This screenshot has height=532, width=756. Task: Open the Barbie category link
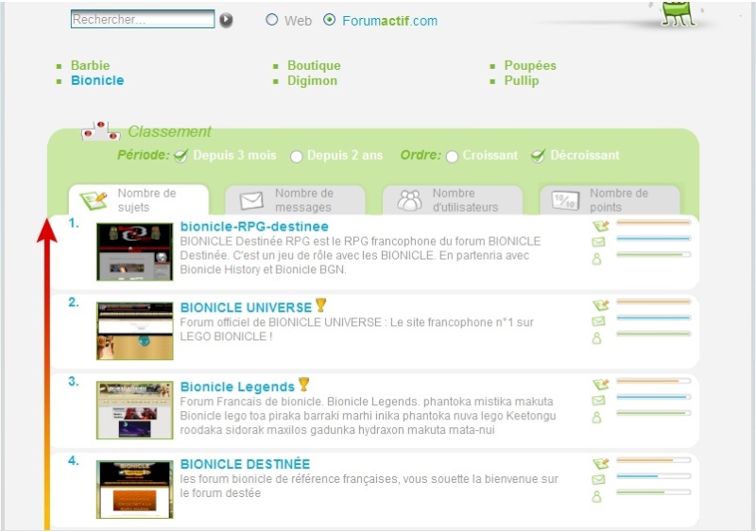(90, 65)
